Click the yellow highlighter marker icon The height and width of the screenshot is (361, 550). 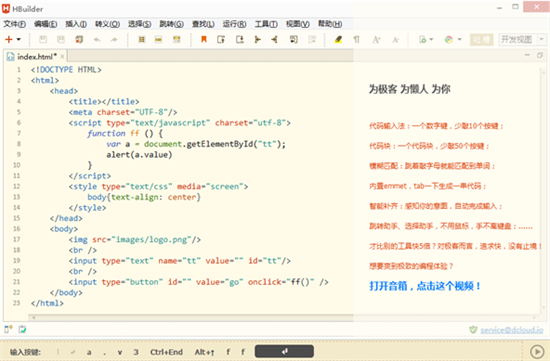coord(338,39)
